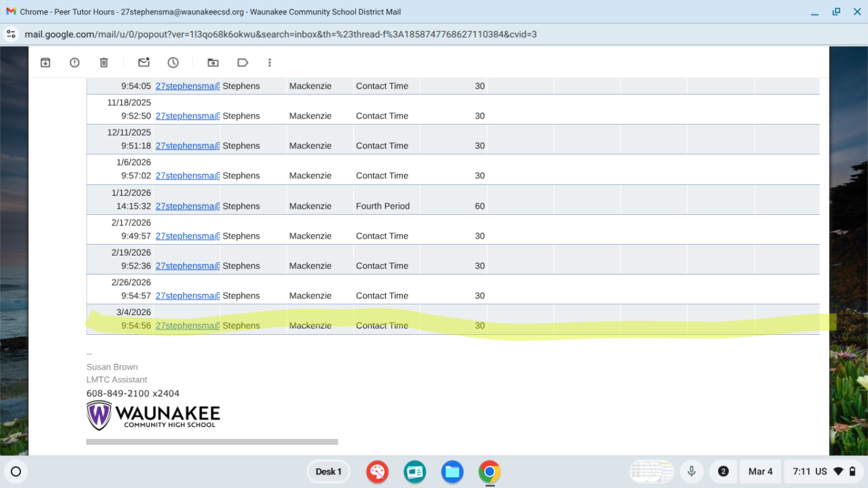Viewport: 868px width, 488px height.
Task: Open email link in the 9:54:05 row
Action: coord(188,86)
